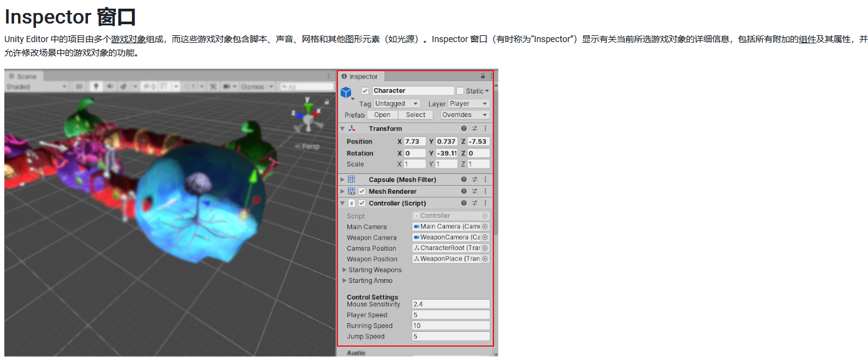Viewport: 868px width, 364px height.
Task: Expand the Starting Weapons list
Action: (x=345, y=270)
